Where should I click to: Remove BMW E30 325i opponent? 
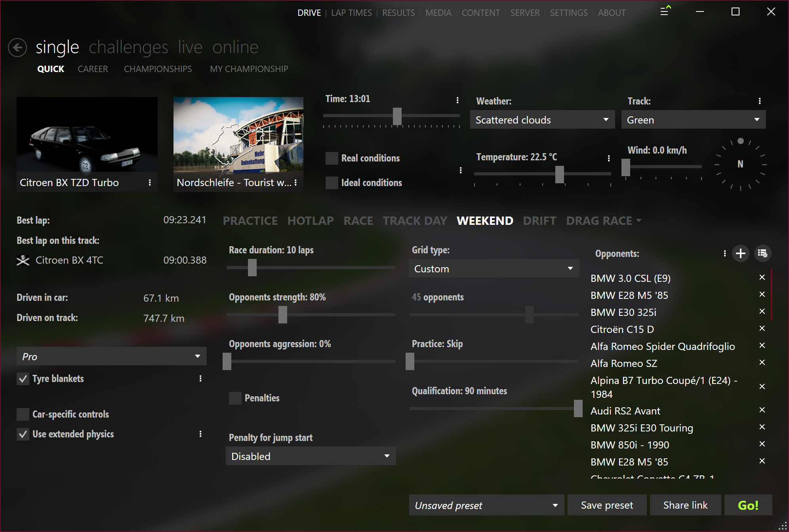762,312
